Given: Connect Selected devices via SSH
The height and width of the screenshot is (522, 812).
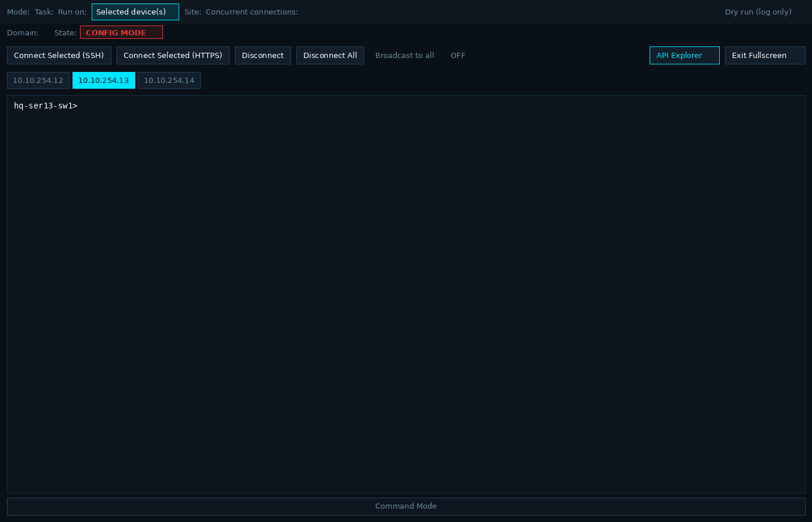Looking at the screenshot, I should pos(59,55).
